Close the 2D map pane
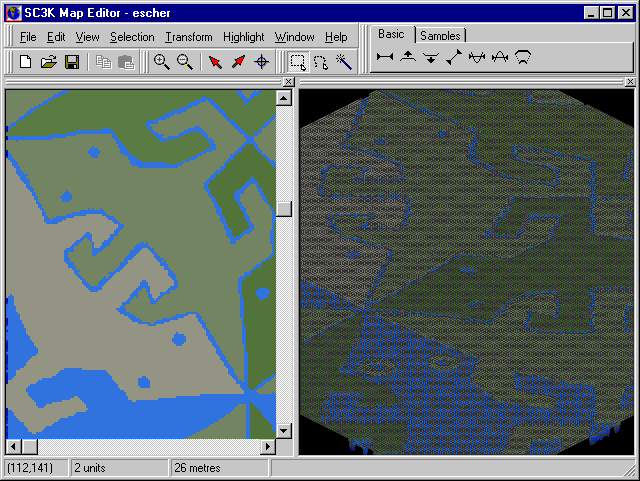 (289, 82)
